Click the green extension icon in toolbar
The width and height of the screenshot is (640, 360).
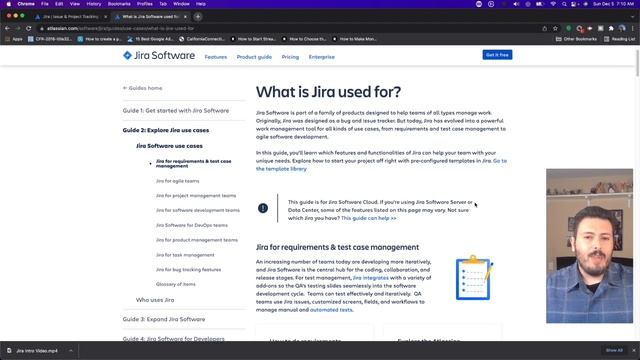tap(569, 29)
